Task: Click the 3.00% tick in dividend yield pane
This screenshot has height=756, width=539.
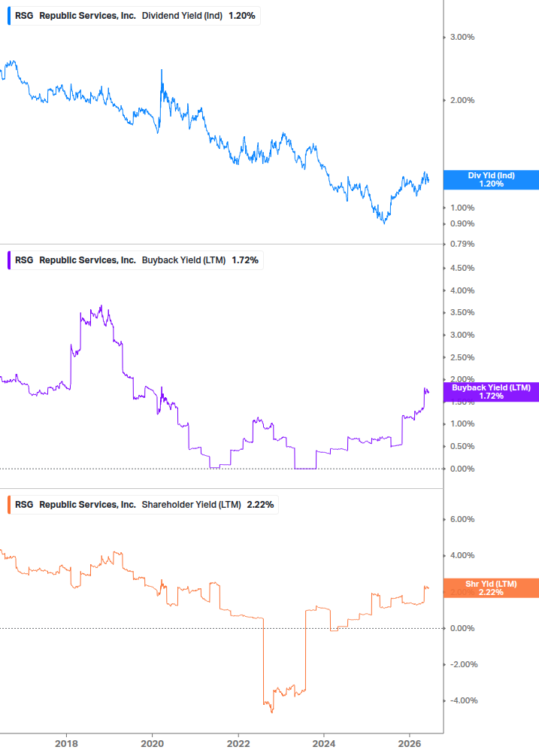Action: click(462, 37)
